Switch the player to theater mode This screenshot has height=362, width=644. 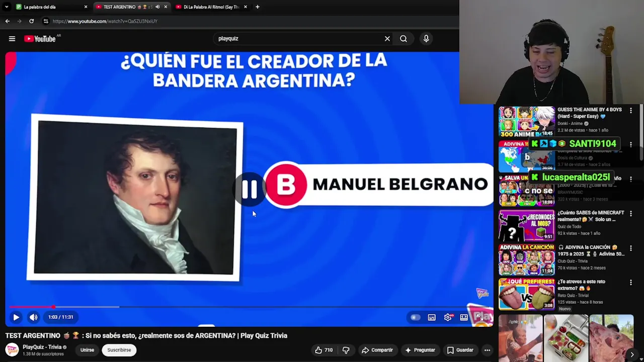[464, 317]
